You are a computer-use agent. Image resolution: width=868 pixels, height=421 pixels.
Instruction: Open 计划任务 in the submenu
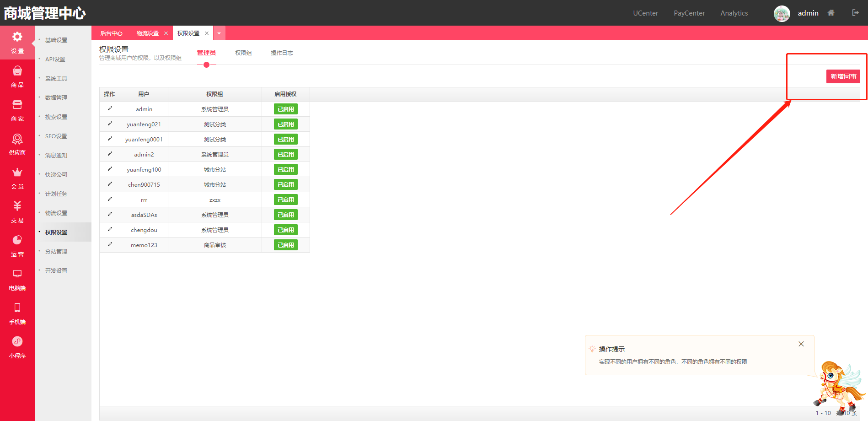tap(56, 194)
